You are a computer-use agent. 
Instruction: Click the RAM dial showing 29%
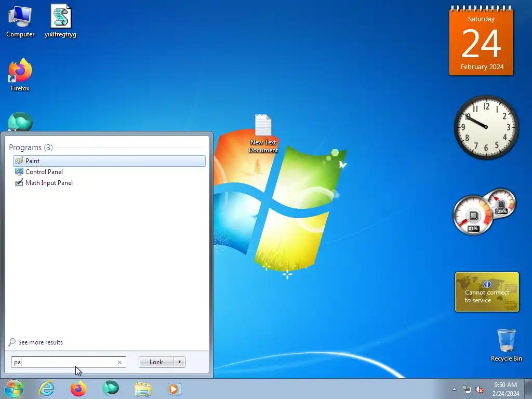(501, 204)
